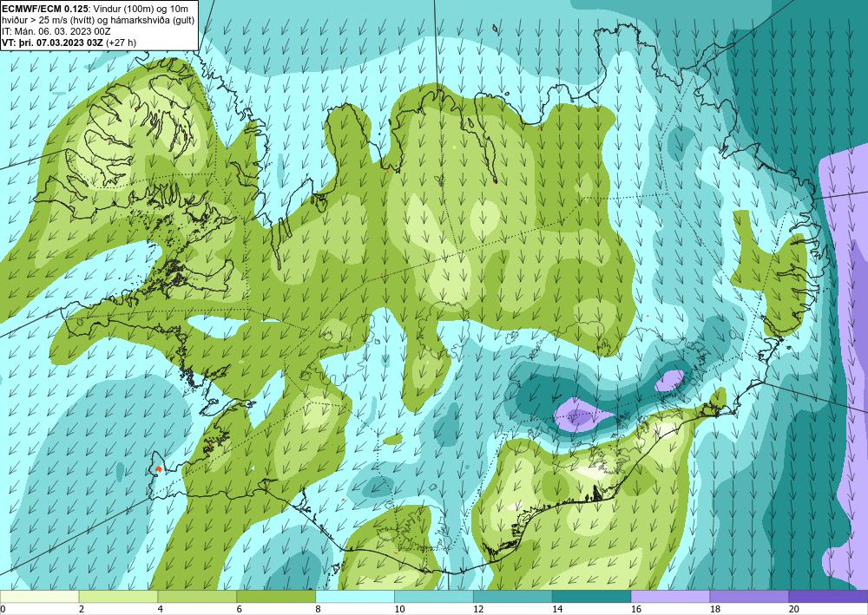
Task: Click the light green 2–4 legend swatch
Action: point(118,597)
